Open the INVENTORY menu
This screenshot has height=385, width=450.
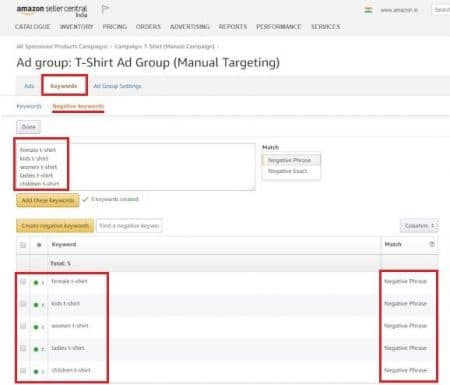tap(76, 27)
